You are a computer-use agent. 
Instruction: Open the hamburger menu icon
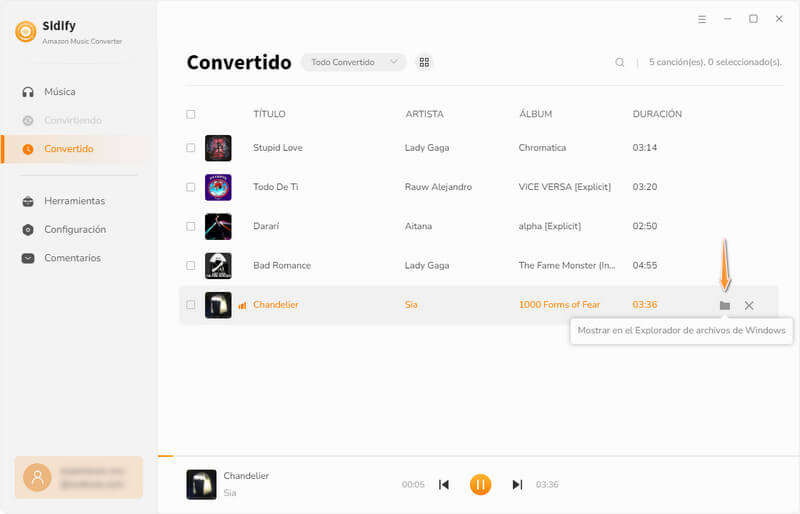pos(702,19)
